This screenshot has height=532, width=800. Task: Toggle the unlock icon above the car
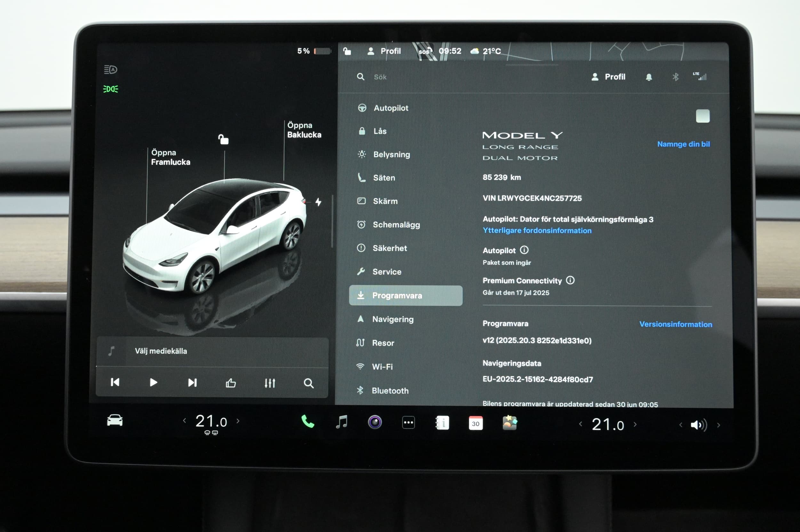coord(223,139)
